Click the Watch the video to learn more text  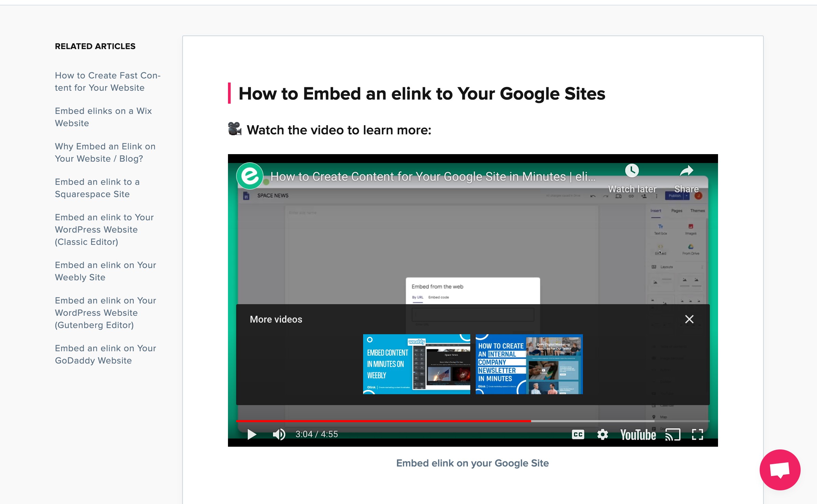[x=339, y=130]
